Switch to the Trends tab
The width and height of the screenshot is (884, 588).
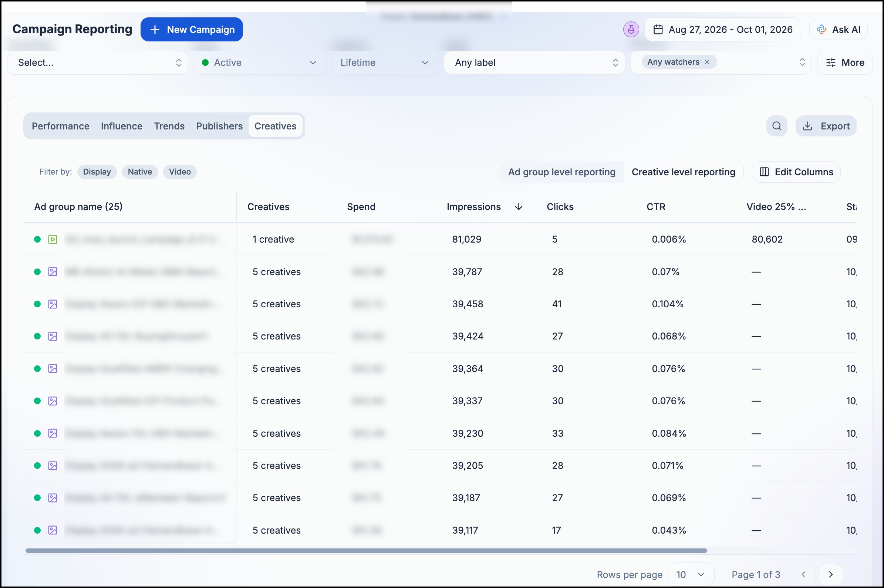click(x=169, y=126)
